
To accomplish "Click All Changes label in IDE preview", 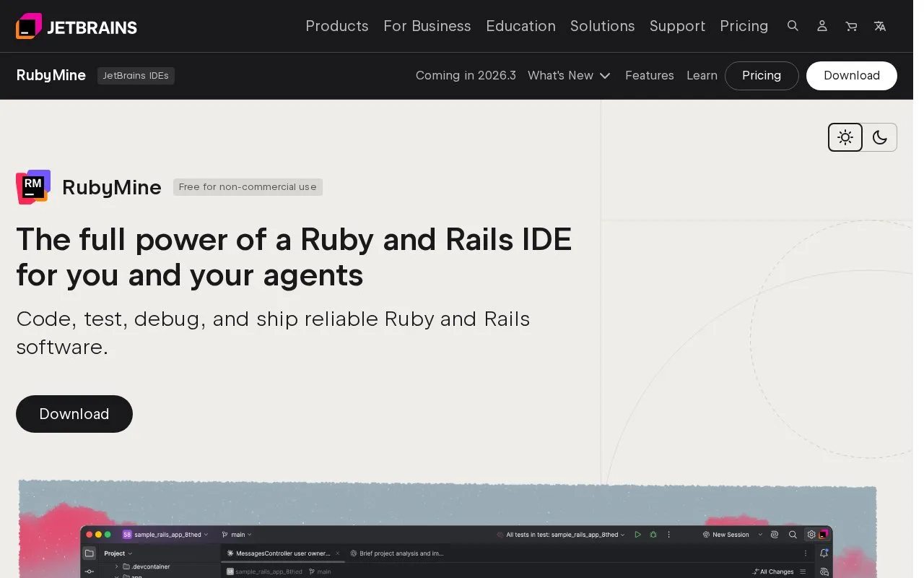I will click(x=777, y=571).
